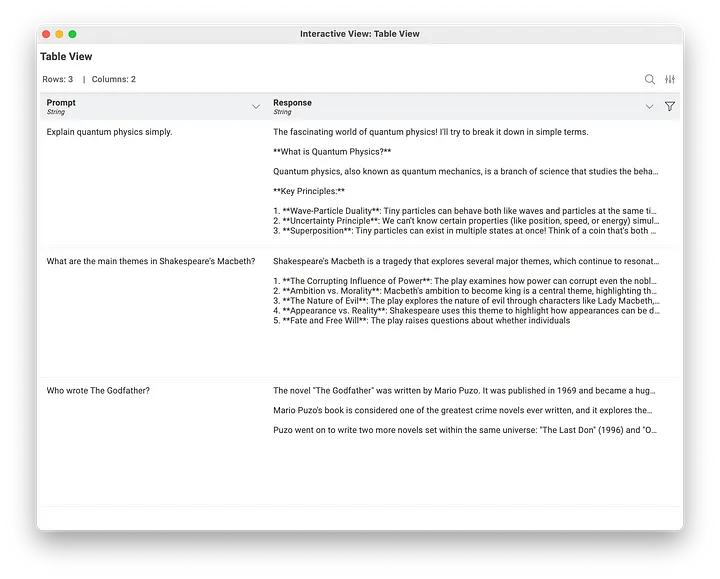Click the 'Table View' heading

coord(66,57)
